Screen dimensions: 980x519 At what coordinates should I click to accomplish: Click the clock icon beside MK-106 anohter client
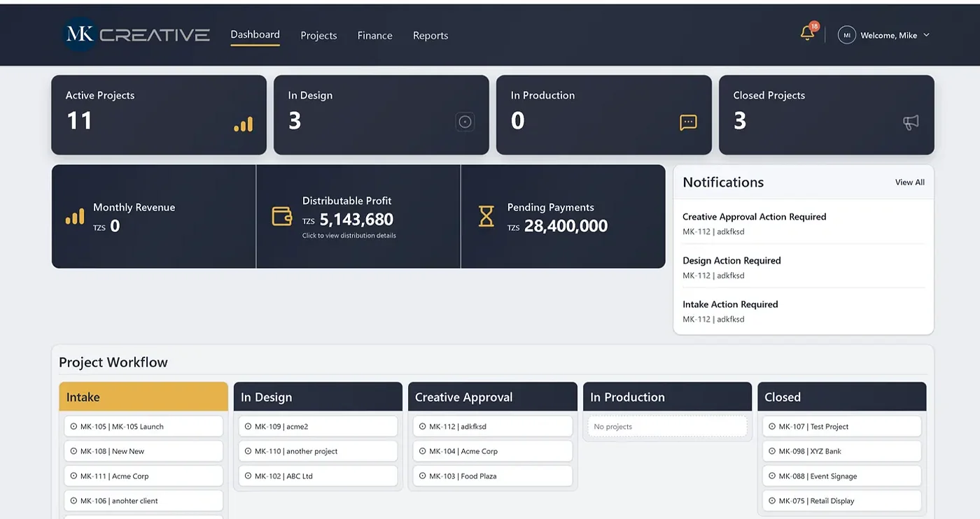(x=74, y=501)
